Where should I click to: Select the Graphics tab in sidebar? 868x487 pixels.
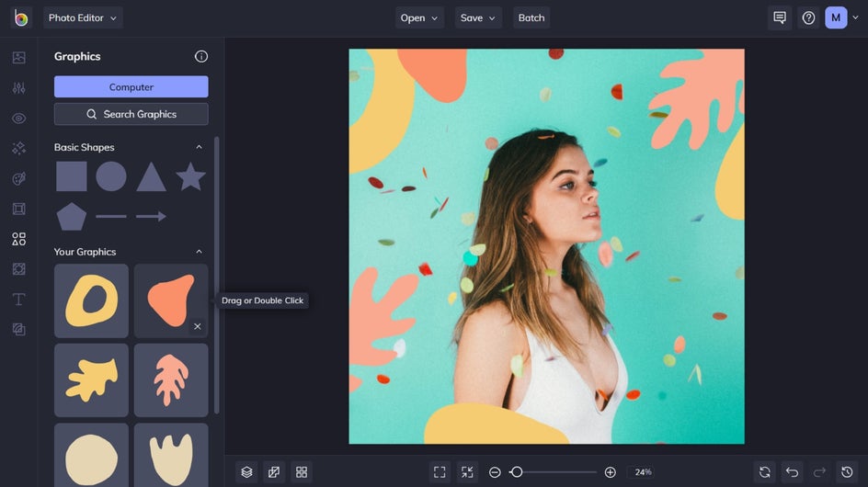click(18, 239)
